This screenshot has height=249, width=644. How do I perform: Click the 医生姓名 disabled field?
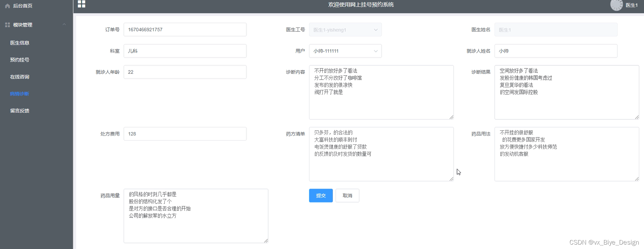point(556,30)
